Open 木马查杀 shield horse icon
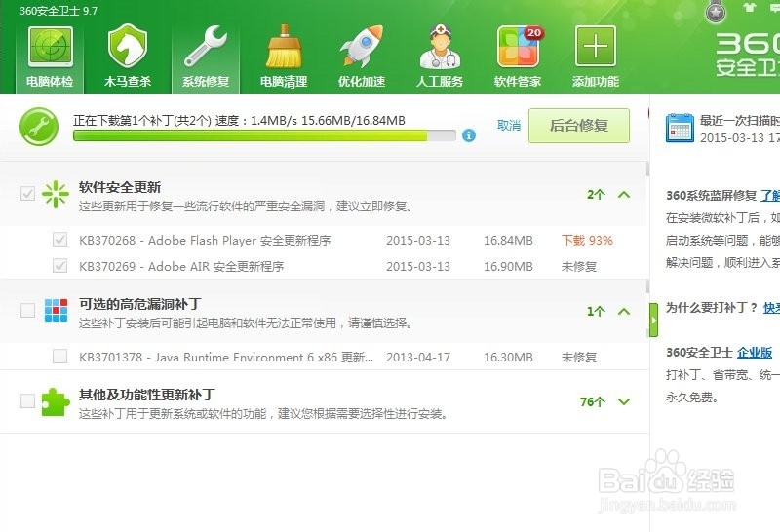This screenshot has width=780, height=532. [x=128, y=46]
